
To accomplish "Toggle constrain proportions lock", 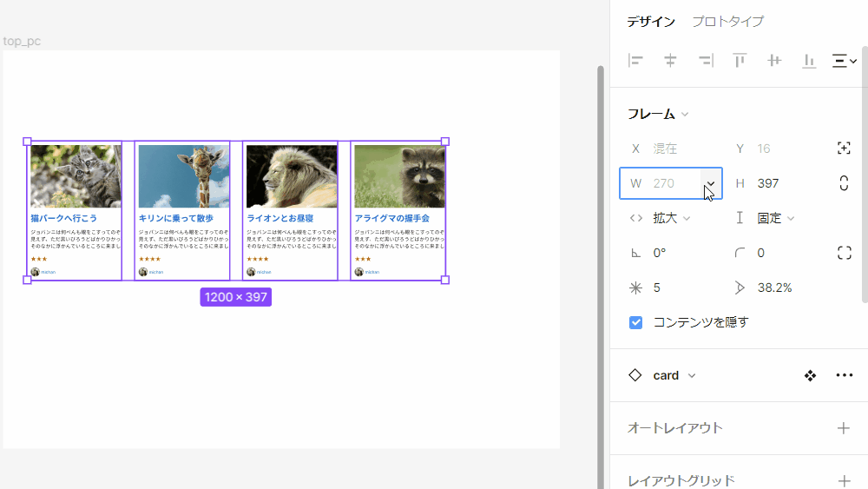I will [x=844, y=183].
